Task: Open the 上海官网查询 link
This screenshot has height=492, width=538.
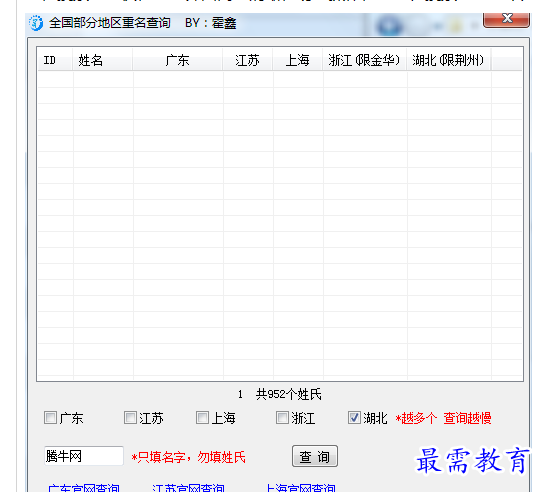Action: (x=301, y=488)
